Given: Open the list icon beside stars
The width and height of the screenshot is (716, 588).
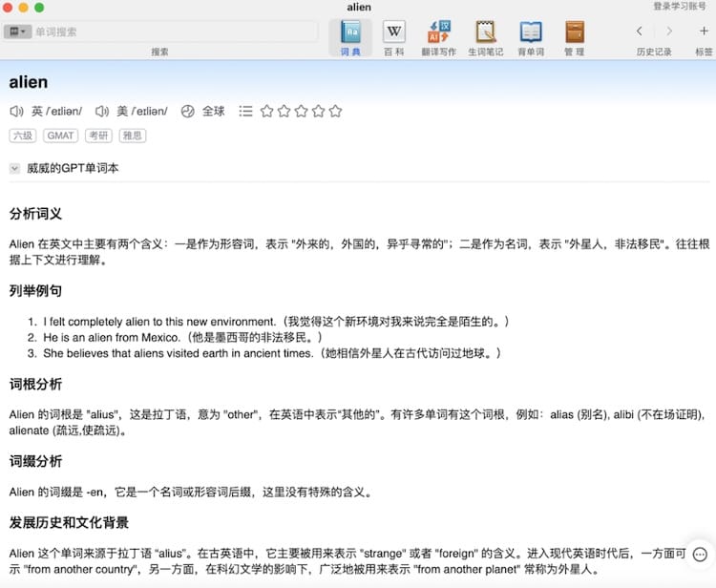Looking at the screenshot, I should (x=245, y=111).
